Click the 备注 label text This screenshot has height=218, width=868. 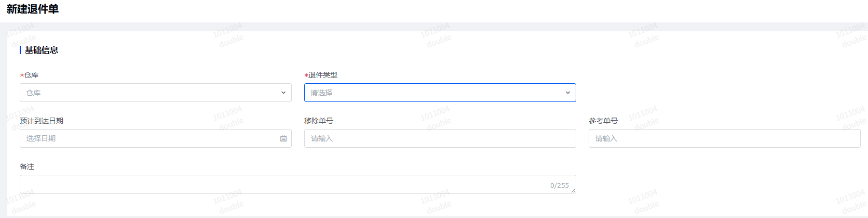pos(27,166)
